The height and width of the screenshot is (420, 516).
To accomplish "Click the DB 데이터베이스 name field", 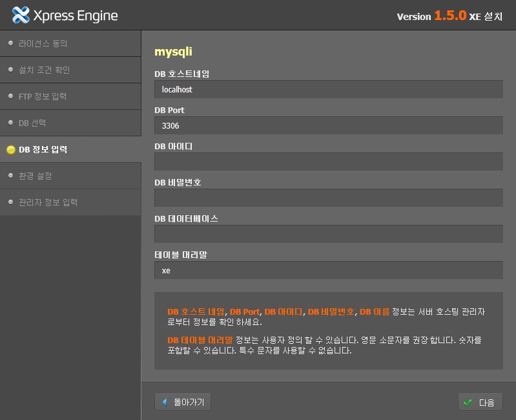I will pos(329,234).
